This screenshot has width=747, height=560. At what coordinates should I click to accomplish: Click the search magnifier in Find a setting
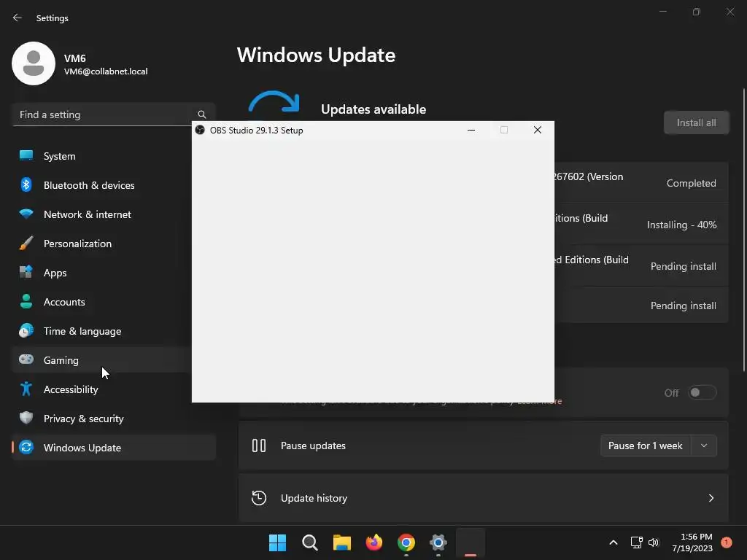pos(202,114)
